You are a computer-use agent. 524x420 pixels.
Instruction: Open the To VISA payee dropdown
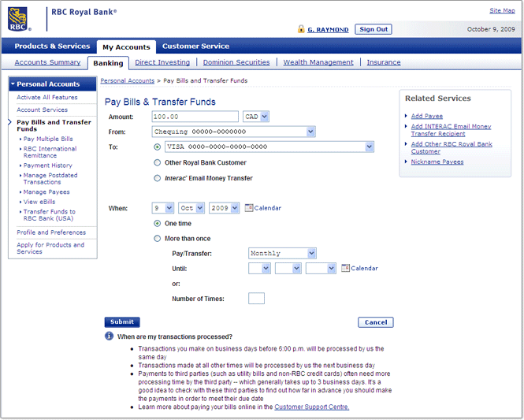click(269, 147)
